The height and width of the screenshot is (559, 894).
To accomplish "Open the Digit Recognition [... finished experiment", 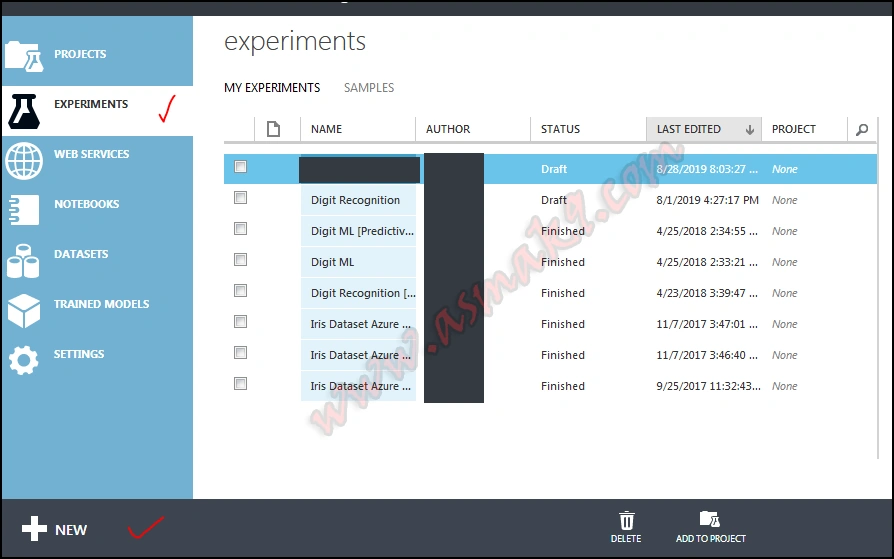I will 363,293.
